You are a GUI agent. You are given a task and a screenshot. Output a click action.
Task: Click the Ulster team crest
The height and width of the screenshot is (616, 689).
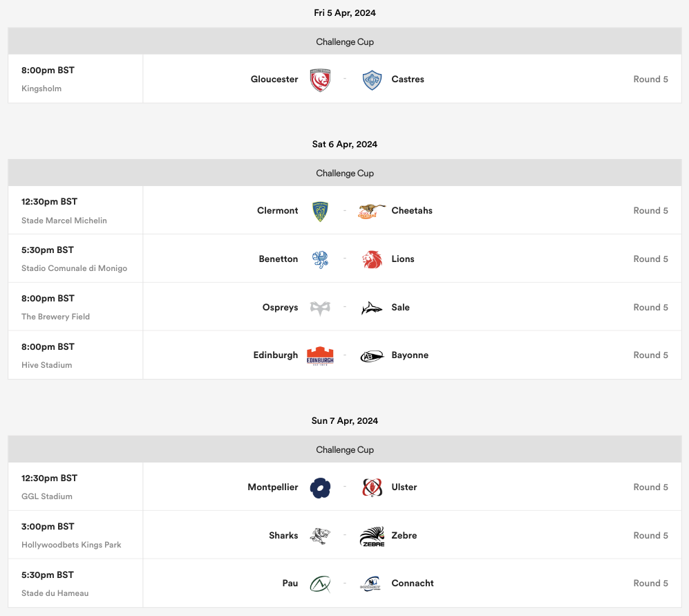coord(372,487)
